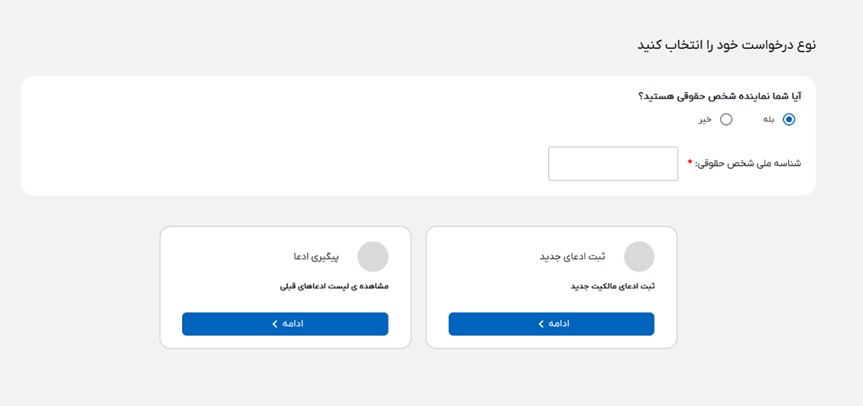Screen dimensions: 863x406
Task: Open the پیگیری ادعا card title
Action: (316, 257)
